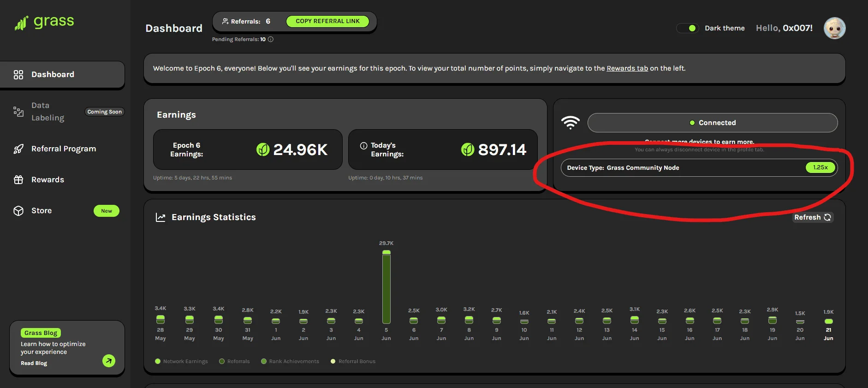868x388 pixels.
Task: Click the wifi connection icon
Action: coord(571,122)
